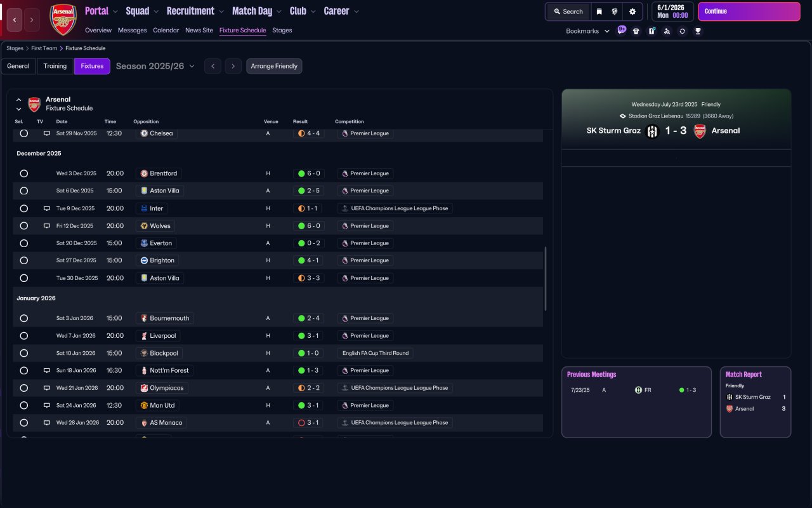Switch to the Training tab
This screenshot has height=508, width=812.
click(55, 66)
